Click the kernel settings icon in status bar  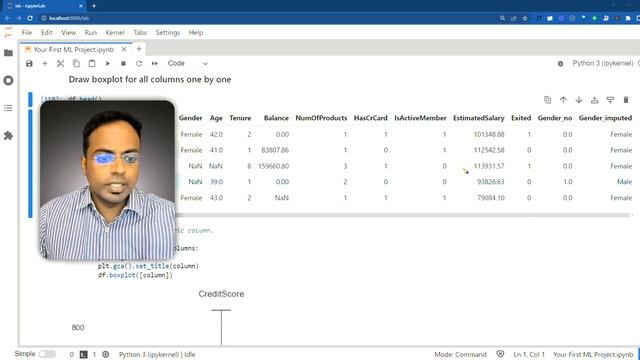[106, 354]
